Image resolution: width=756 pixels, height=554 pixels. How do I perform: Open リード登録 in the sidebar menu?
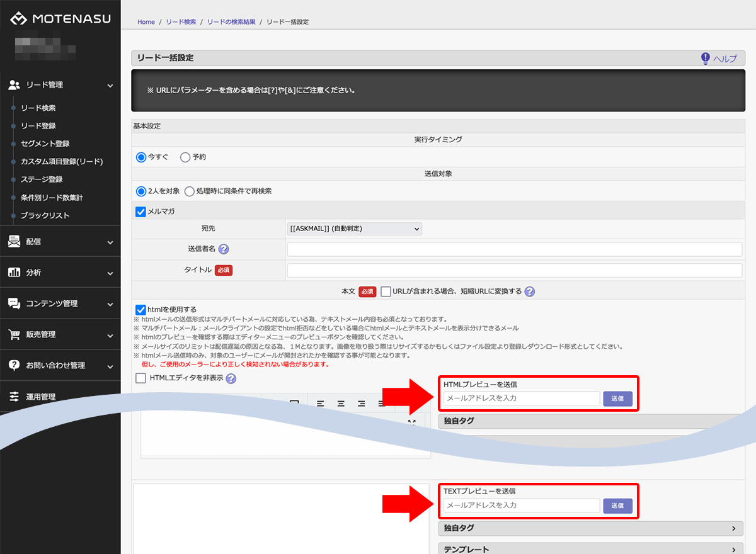38,126
